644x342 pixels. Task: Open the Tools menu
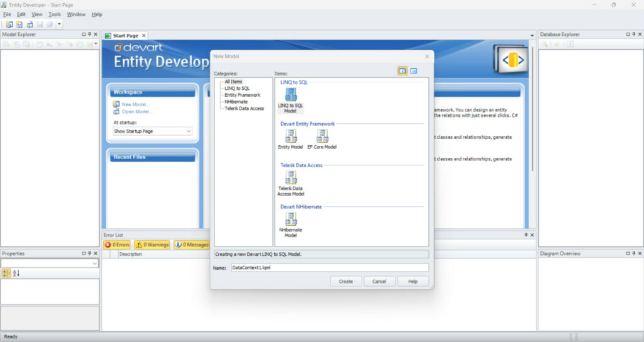[55, 14]
